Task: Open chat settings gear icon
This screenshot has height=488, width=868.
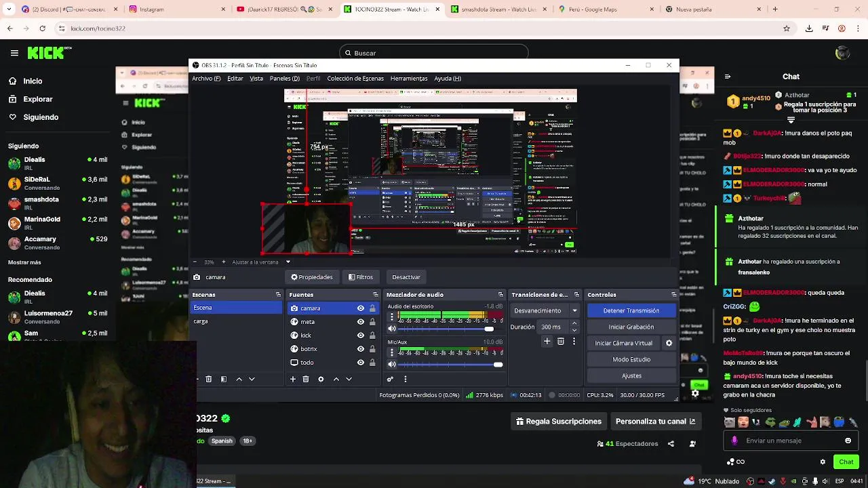Action: pos(823,462)
